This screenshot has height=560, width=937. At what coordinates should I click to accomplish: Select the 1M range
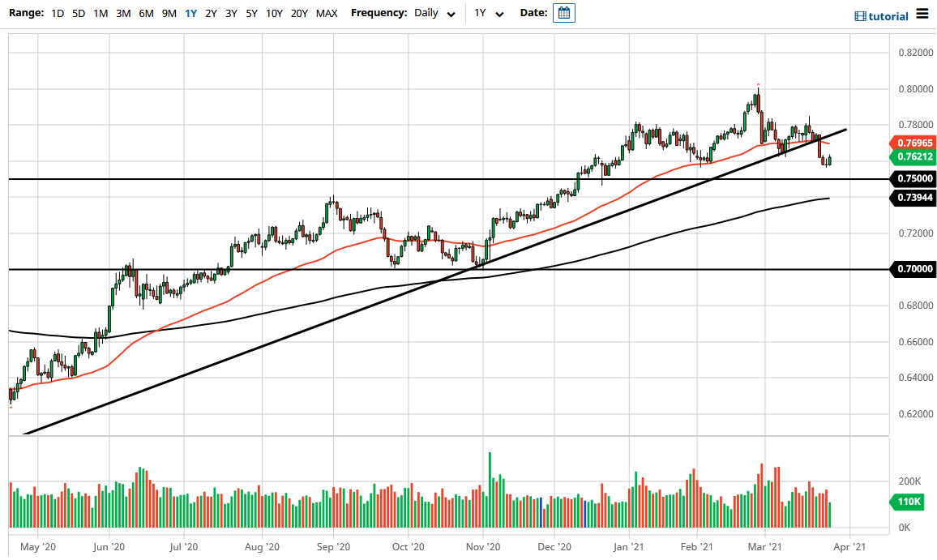point(101,13)
